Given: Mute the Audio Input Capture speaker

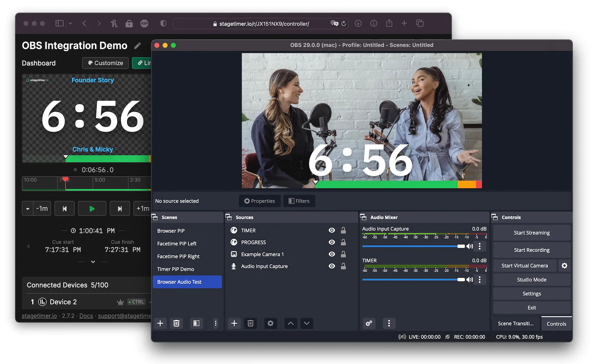Looking at the screenshot, I should click(x=470, y=246).
